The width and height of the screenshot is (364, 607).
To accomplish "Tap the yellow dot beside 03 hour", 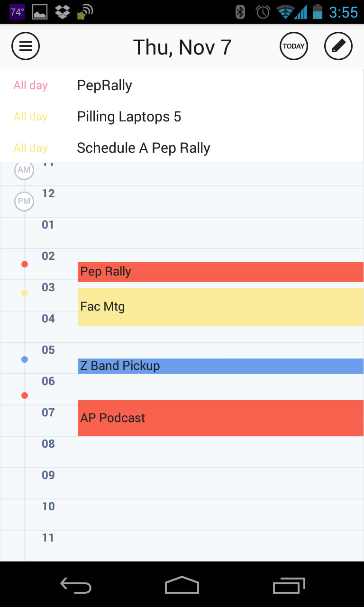I will click(x=24, y=293).
